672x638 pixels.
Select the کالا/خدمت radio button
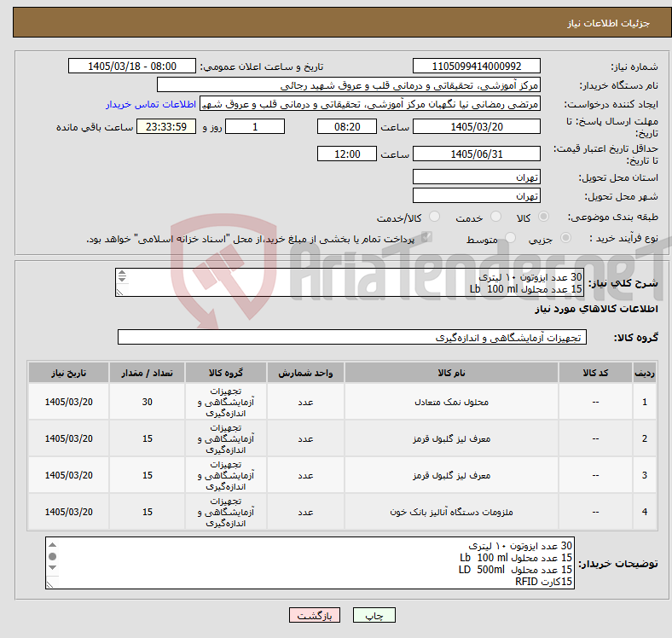435,217
